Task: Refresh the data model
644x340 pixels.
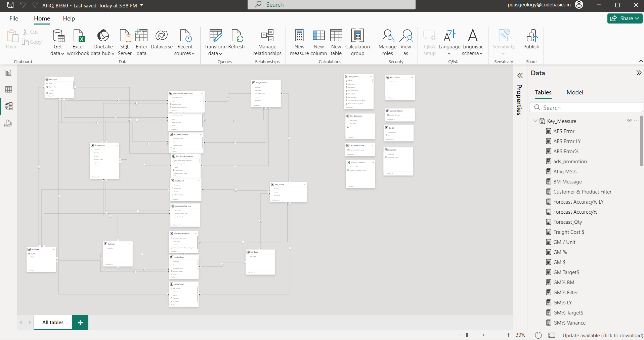Action: pos(237,40)
